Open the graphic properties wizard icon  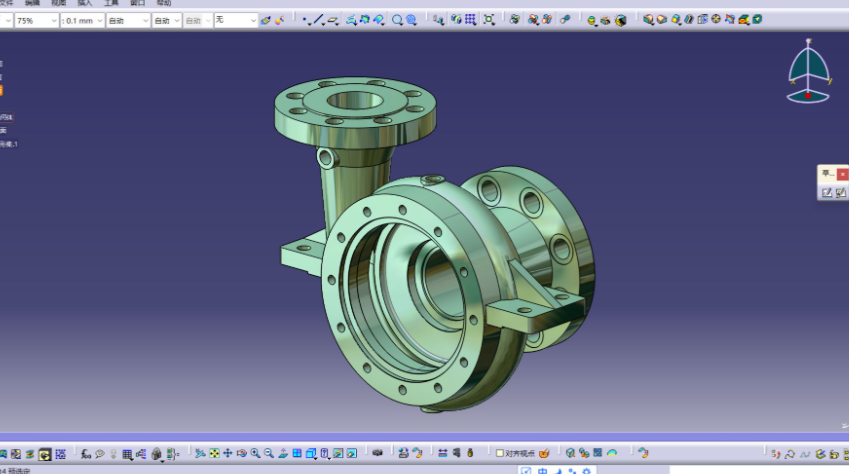[x=279, y=20]
